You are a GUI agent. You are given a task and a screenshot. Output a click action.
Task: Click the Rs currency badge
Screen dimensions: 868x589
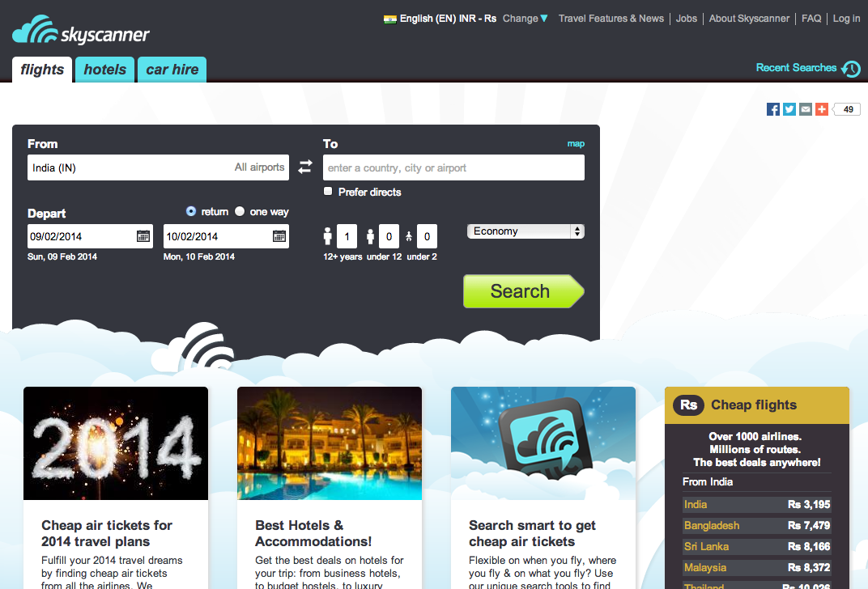point(688,405)
